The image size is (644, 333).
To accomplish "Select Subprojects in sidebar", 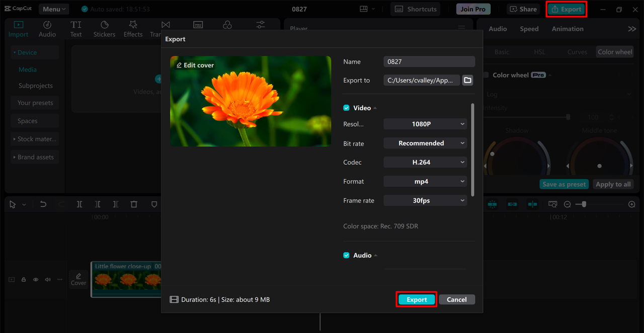I will (35, 86).
